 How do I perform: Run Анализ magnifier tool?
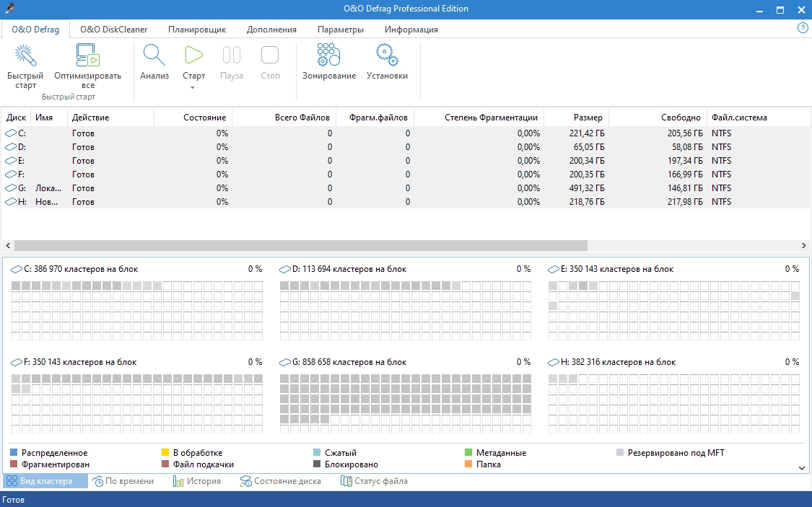click(x=154, y=56)
